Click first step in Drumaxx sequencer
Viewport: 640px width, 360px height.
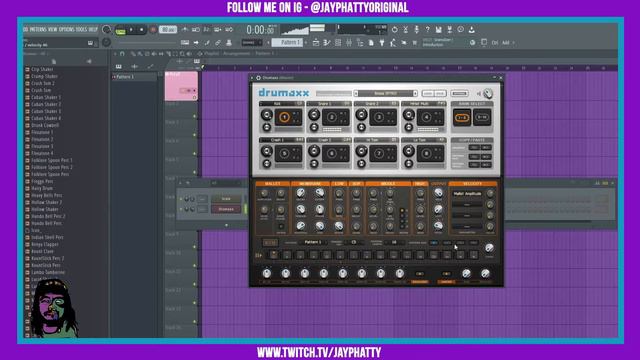click(273, 255)
